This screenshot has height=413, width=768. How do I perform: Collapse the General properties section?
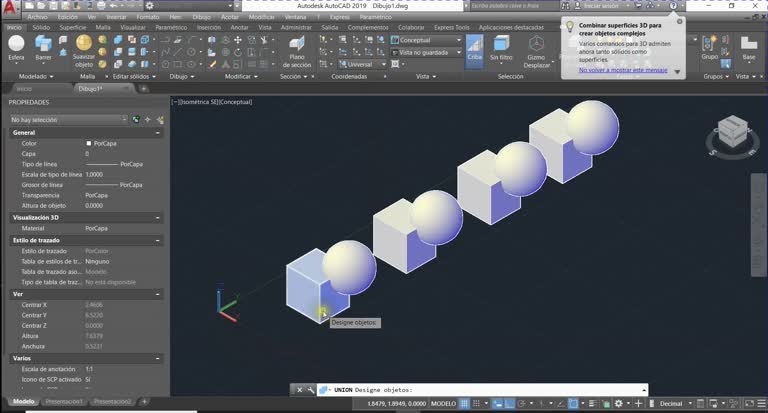coord(158,133)
